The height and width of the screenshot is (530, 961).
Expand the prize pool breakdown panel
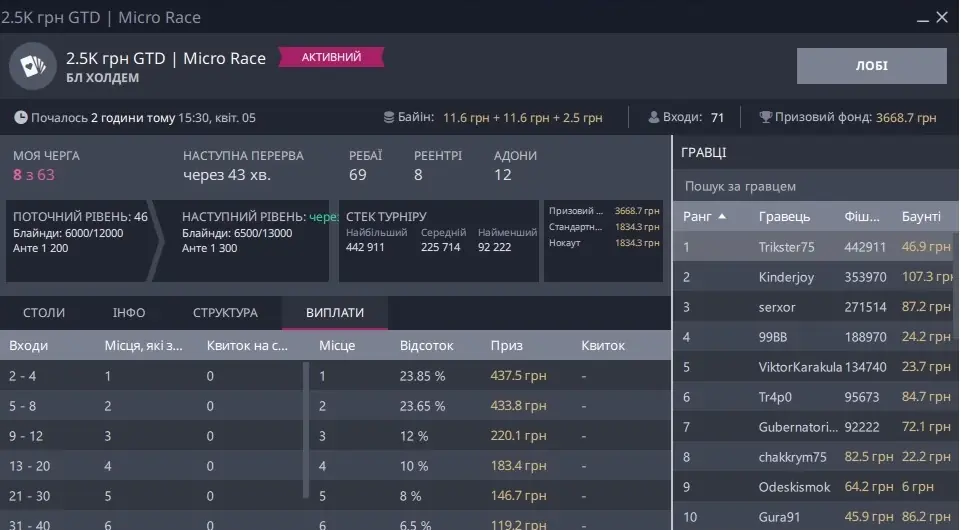coord(603,241)
